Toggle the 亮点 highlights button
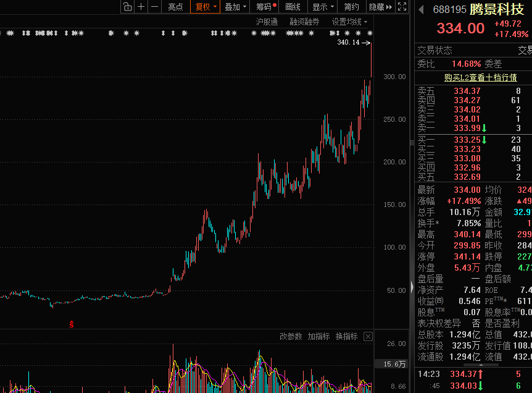532x393 pixels. [175, 7]
